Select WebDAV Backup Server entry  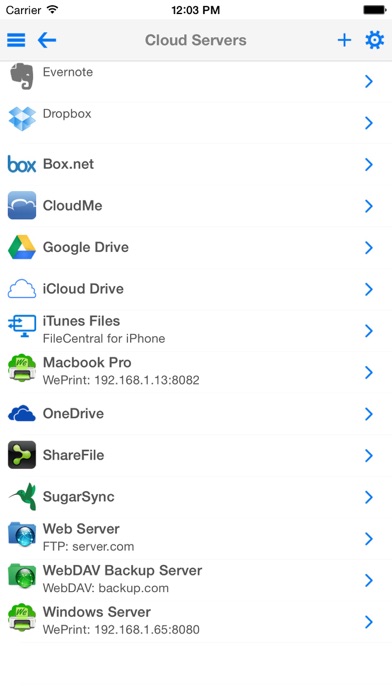[196, 580]
